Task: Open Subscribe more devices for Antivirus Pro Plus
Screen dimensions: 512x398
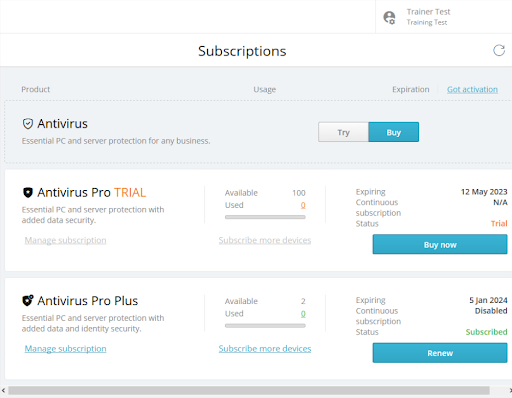Action: pyautogui.click(x=265, y=348)
